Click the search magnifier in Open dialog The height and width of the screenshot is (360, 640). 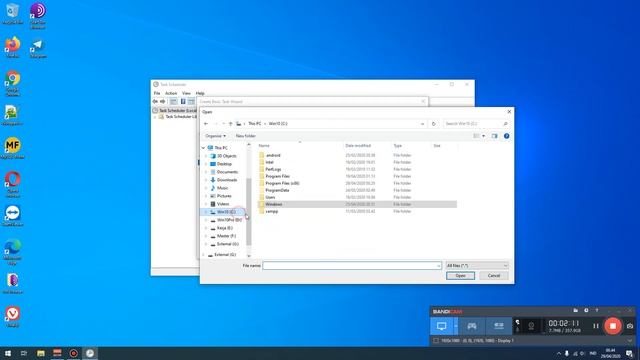click(505, 124)
